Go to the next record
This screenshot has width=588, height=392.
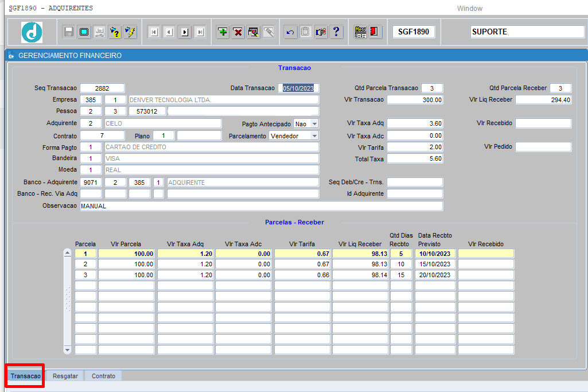click(x=185, y=32)
